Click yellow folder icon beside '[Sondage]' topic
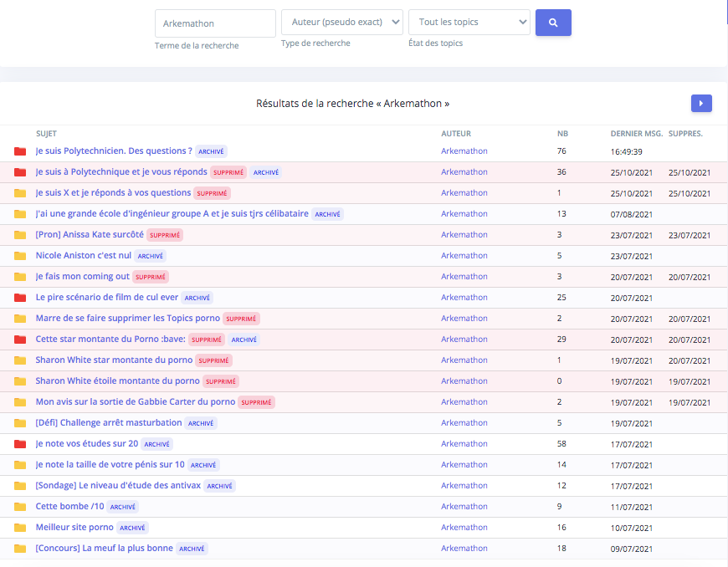The image size is (728, 567). [20, 486]
